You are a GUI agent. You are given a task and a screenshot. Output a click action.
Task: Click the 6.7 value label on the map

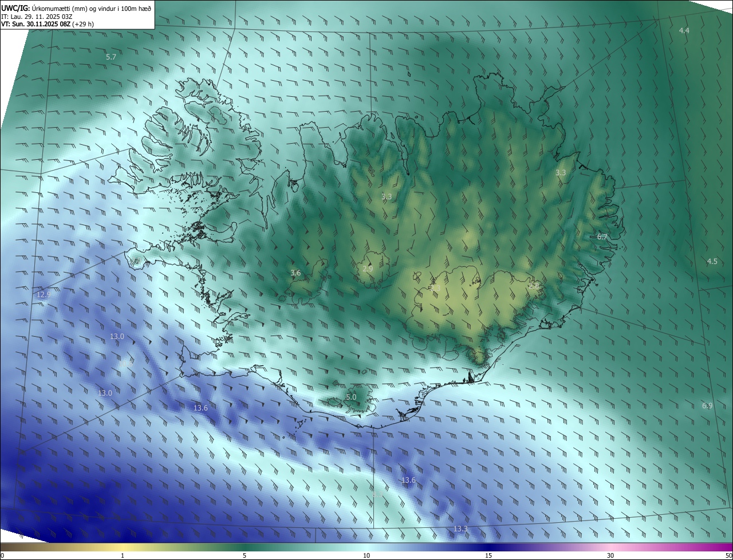tap(602, 236)
